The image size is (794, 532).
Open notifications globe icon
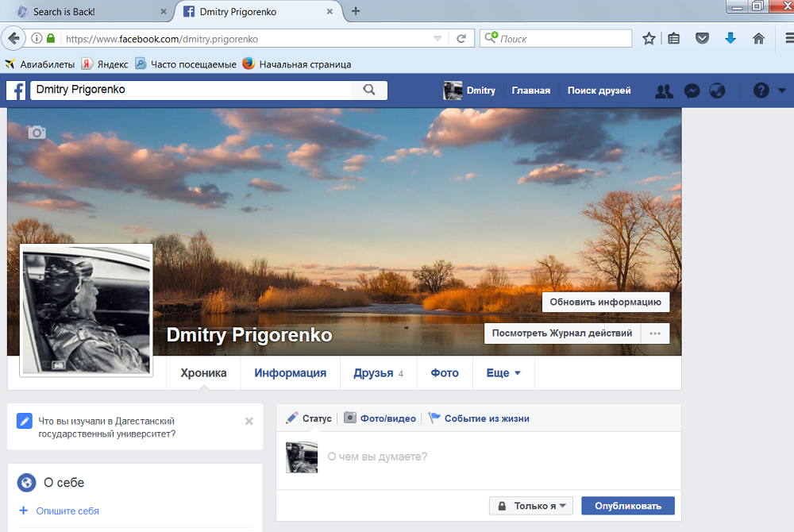pyautogui.click(x=717, y=91)
